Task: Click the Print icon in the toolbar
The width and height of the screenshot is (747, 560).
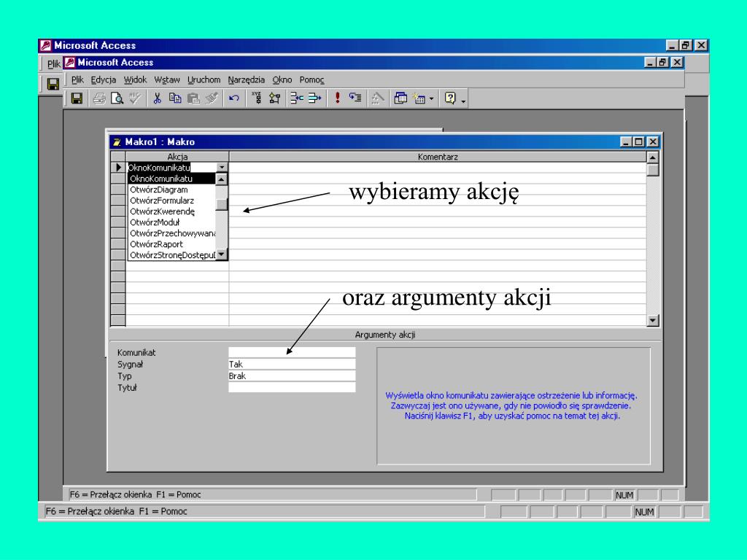Action: 99,98
